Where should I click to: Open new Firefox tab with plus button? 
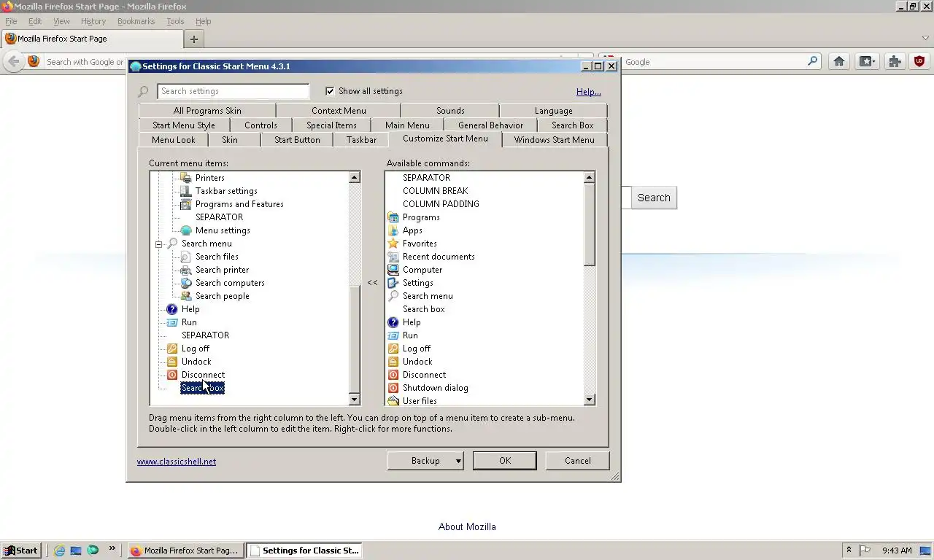194,39
